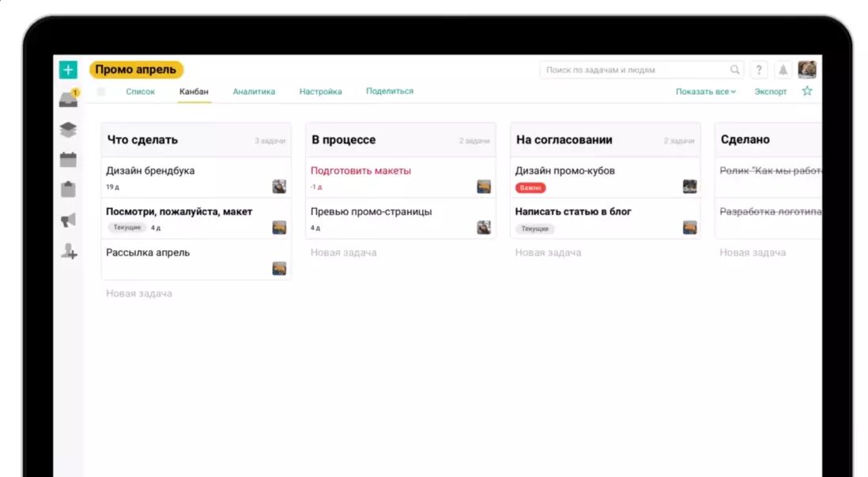Click the clipboard icon in sidebar

[69, 190]
